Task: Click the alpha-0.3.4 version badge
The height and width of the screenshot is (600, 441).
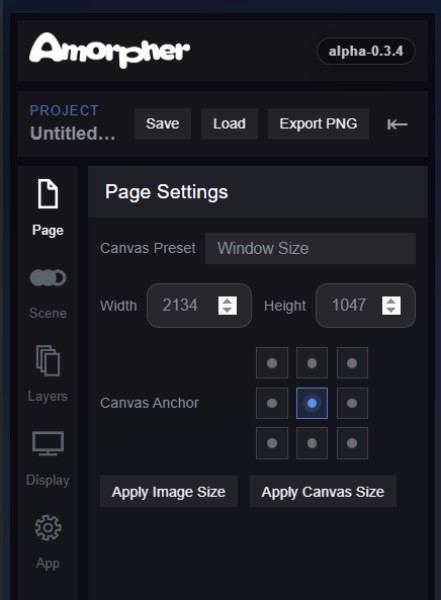Action: click(x=366, y=51)
